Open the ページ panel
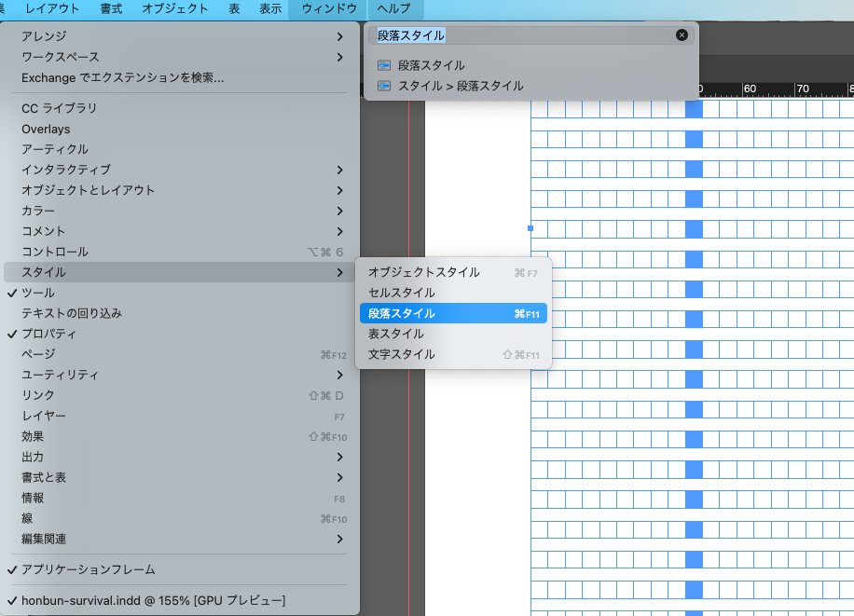 [182, 354]
